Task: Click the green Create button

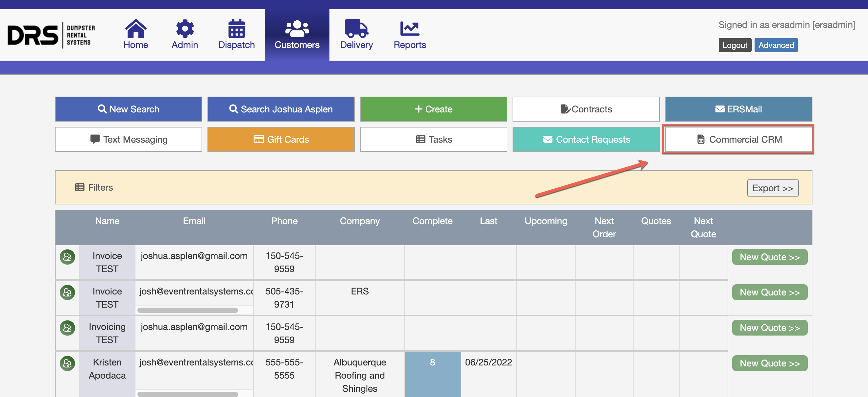Action: (433, 109)
